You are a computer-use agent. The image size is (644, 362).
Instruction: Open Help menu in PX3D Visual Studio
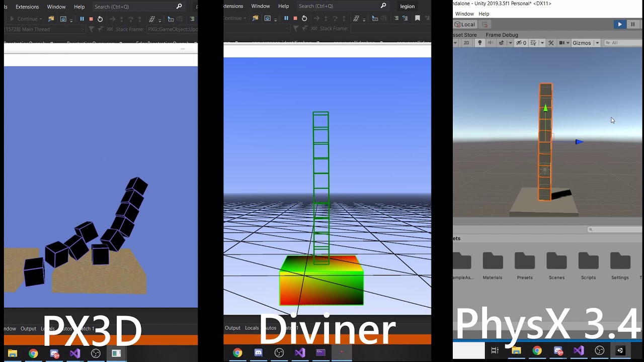(79, 7)
